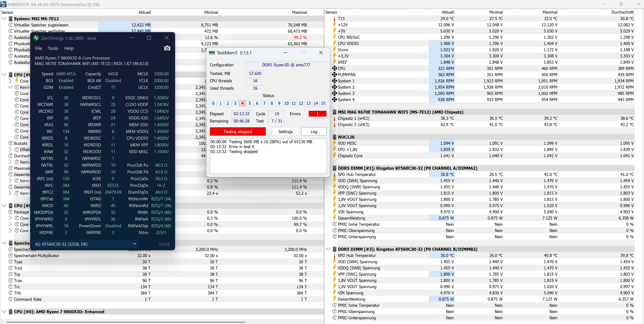Click the HWiNFO app icon in title bar
The width and height of the screenshot is (644, 324).
point(4,4)
